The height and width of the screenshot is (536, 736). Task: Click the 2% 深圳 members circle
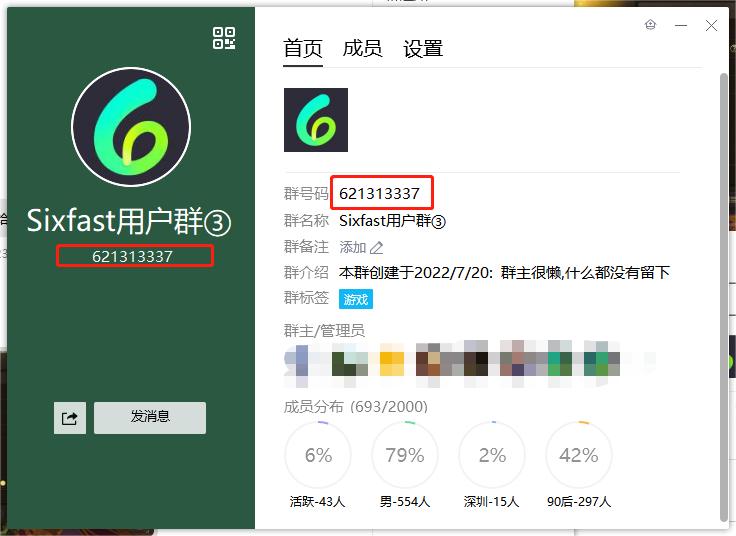point(492,456)
